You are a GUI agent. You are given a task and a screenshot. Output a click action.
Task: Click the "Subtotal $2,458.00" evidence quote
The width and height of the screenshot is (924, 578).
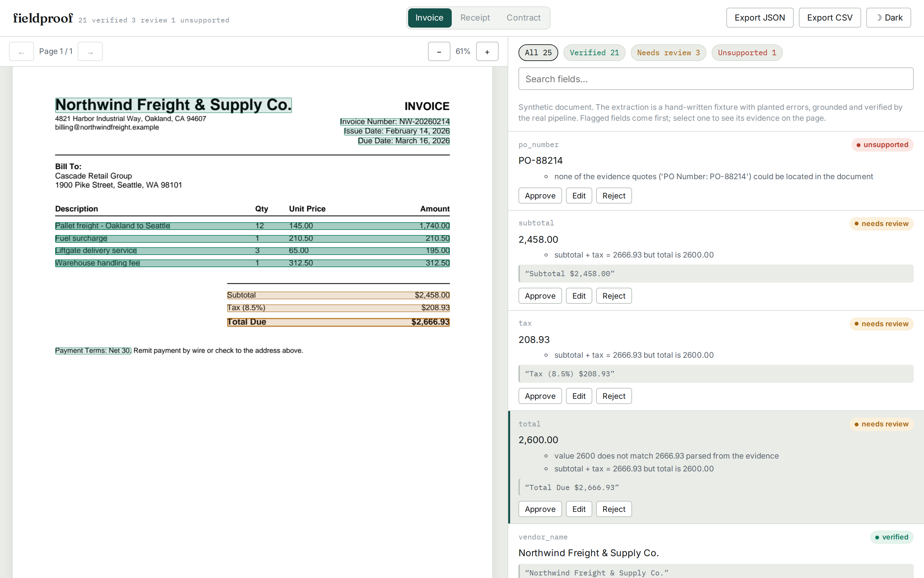pos(715,274)
